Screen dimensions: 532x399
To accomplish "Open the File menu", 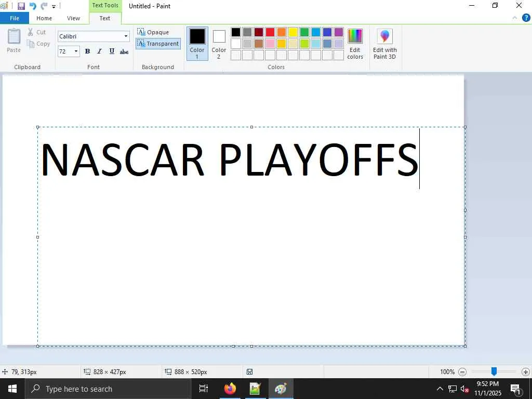I will coord(15,18).
